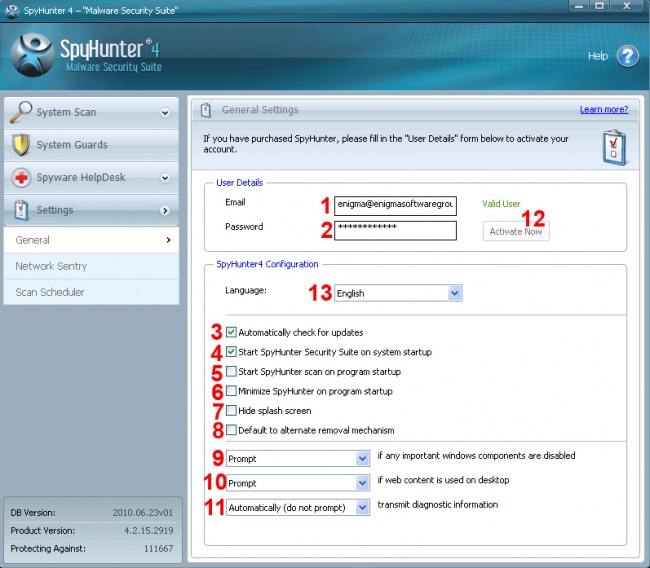Click the System Guards shield icon
Viewport: 650px width, 568px height.
(21, 145)
